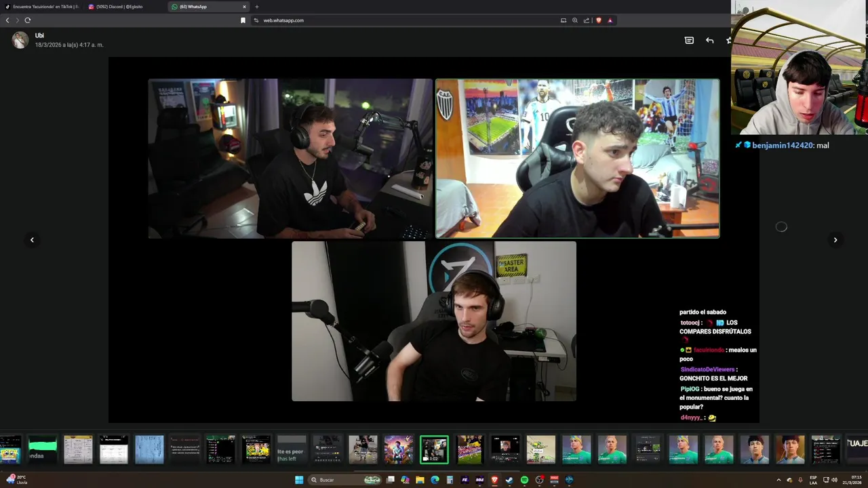Click username facuiriondo in stream chat
The height and width of the screenshot is (488, 868).
pyautogui.click(x=709, y=350)
